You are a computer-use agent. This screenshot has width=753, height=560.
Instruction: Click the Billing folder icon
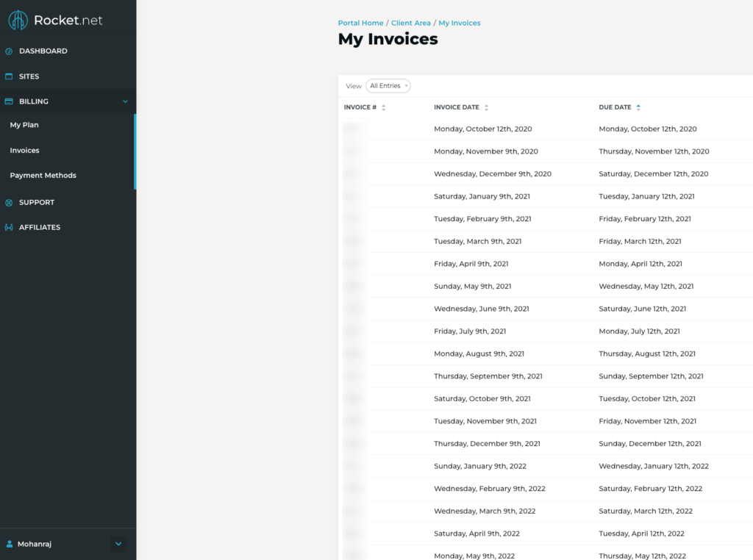[x=10, y=101]
